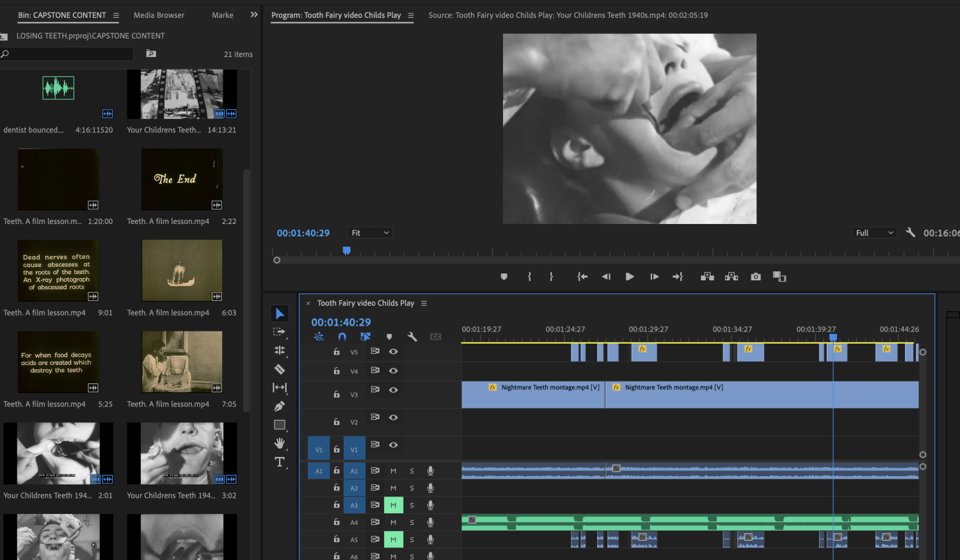
Task: Hide track V5 output eye
Action: click(394, 351)
